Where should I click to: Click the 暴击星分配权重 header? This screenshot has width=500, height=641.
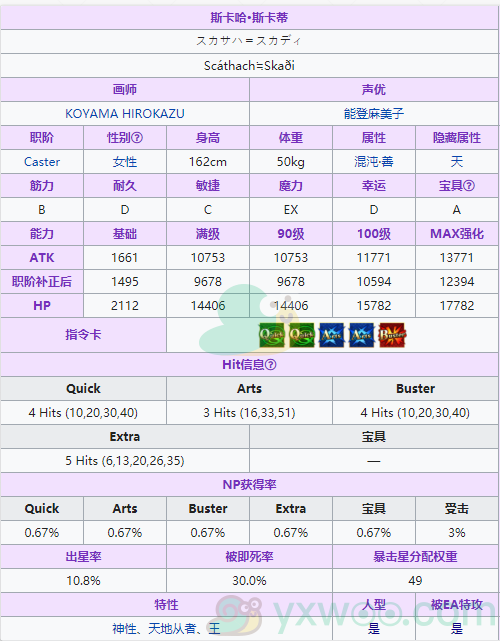(x=415, y=557)
